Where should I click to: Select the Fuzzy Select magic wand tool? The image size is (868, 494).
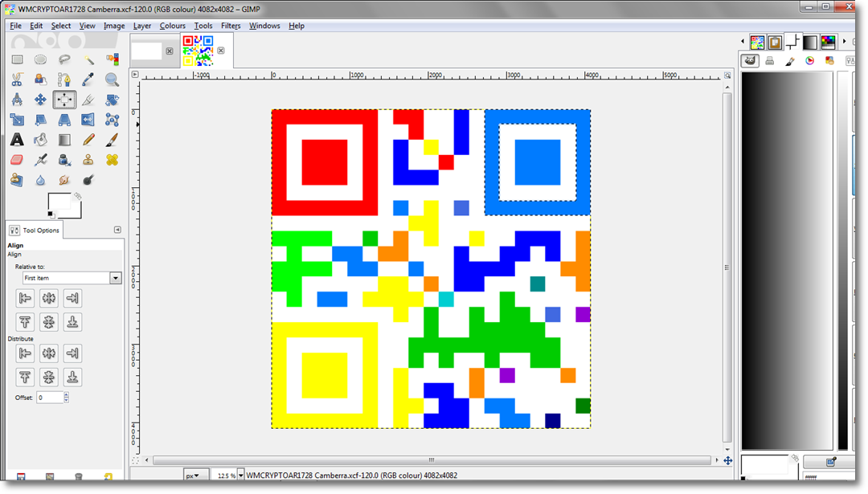[x=88, y=59]
